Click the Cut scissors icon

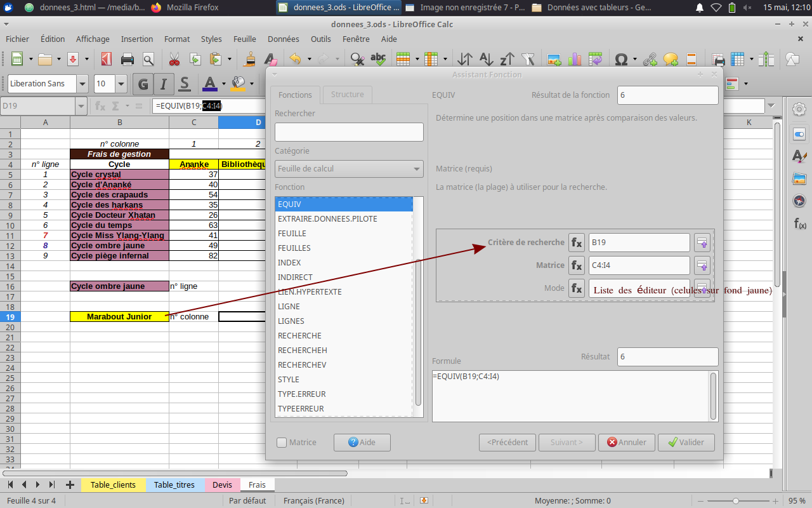click(174, 60)
